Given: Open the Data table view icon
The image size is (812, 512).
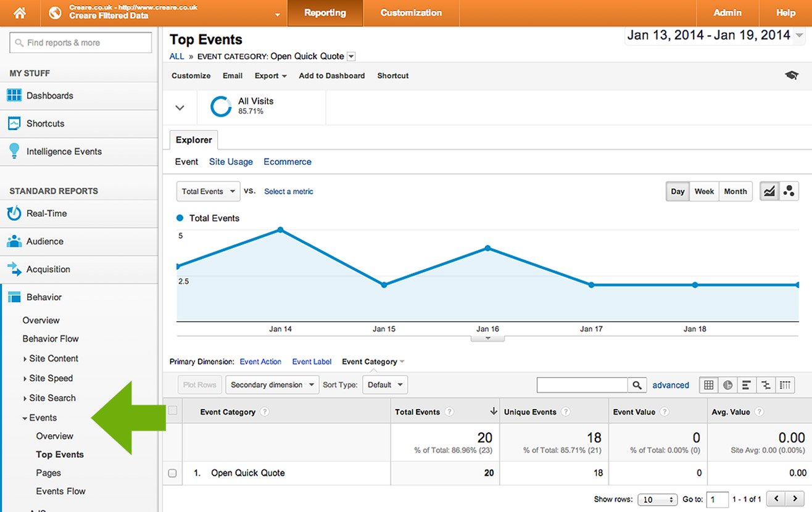Looking at the screenshot, I should click(708, 385).
